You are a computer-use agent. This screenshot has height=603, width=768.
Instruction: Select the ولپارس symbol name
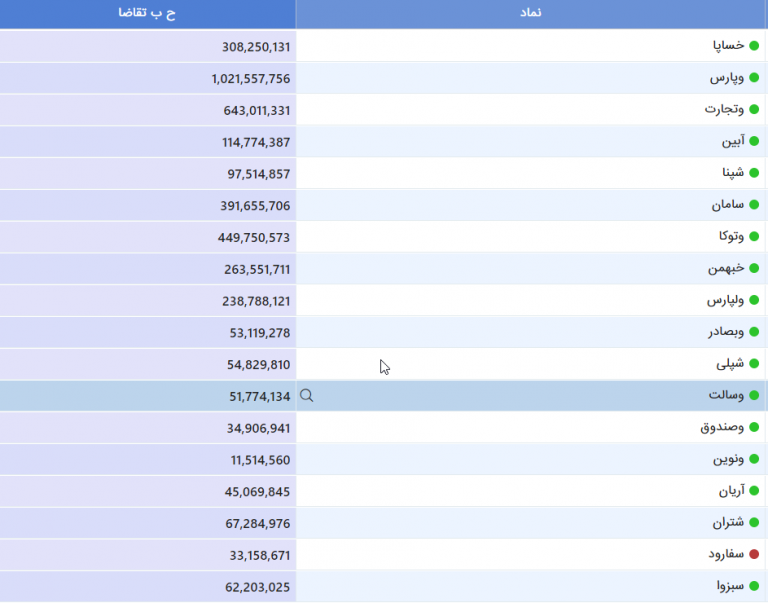click(725, 300)
